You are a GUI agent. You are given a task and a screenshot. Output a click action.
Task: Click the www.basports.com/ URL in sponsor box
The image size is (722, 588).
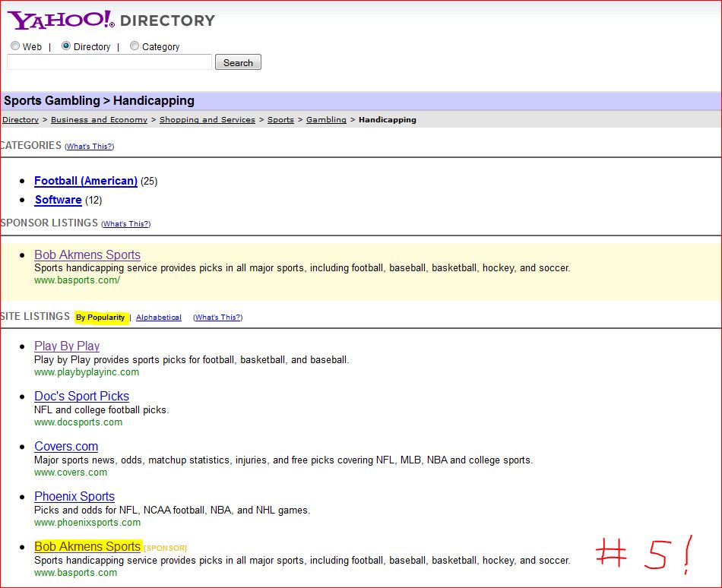(x=77, y=280)
